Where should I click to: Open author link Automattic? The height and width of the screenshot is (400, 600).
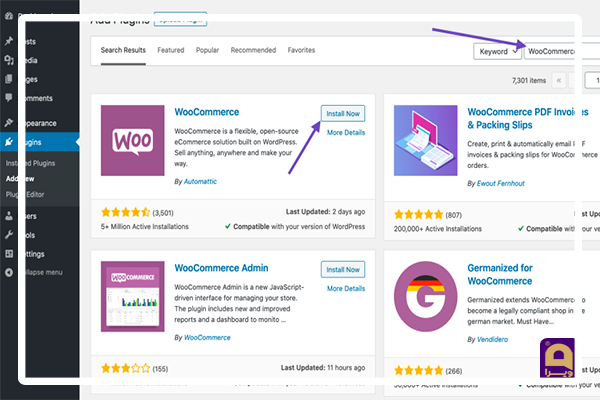(200, 181)
